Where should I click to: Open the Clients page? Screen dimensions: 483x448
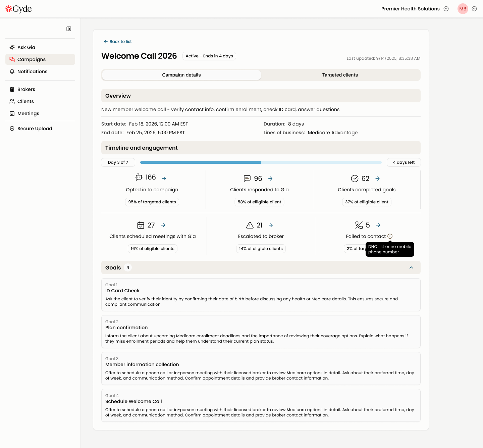coord(40,101)
